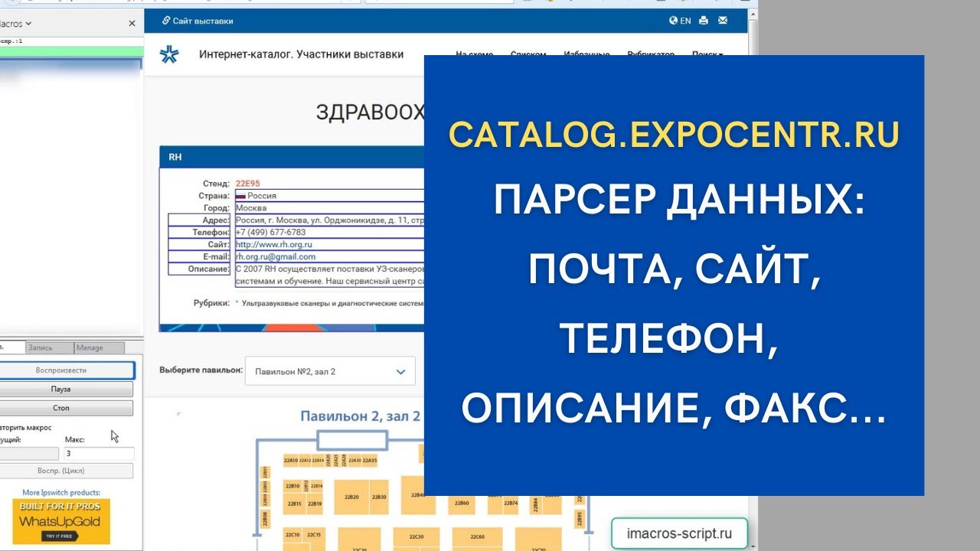
Task: Select booth 22C30 on the map
Action: click(x=416, y=537)
